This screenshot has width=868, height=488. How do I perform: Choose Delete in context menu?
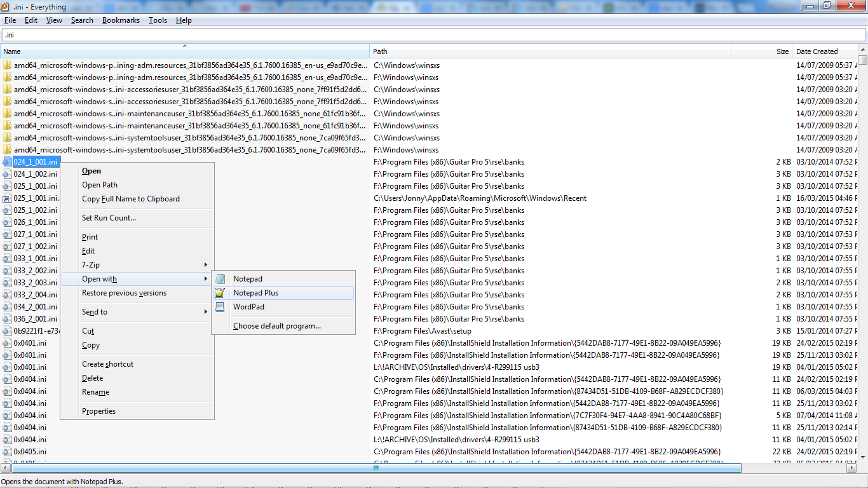(x=137, y=378)
